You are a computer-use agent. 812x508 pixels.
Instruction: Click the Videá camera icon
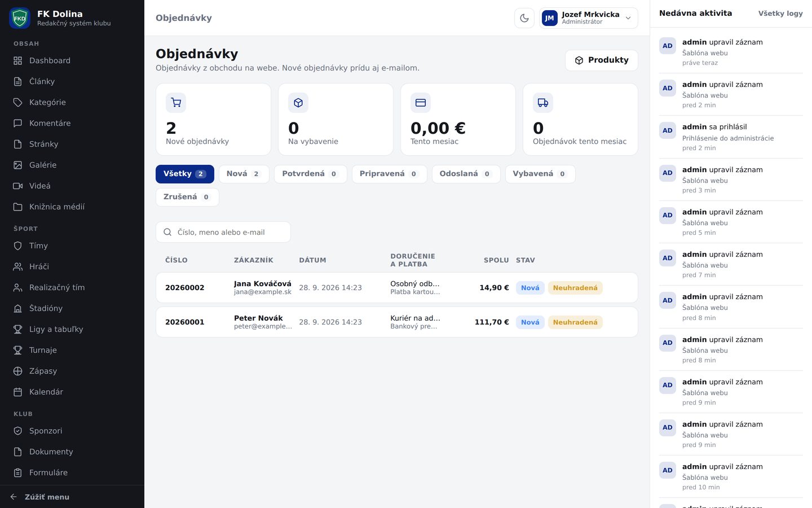point(17,186)
